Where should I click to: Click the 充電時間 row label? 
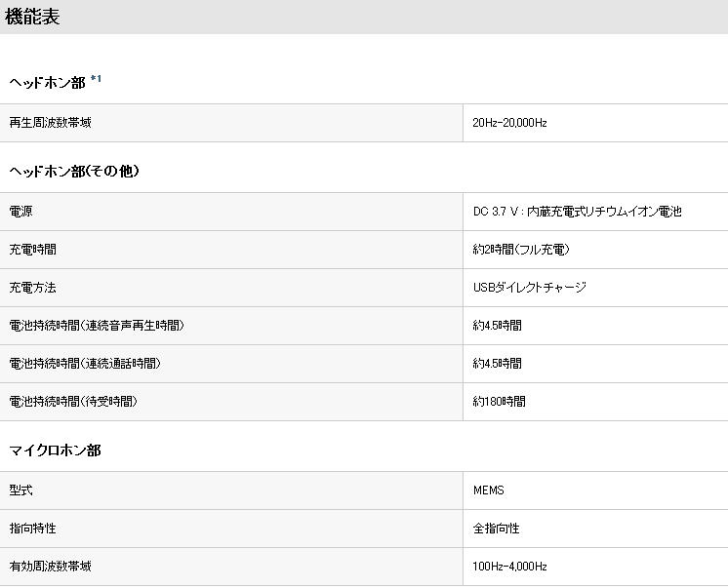32,250
